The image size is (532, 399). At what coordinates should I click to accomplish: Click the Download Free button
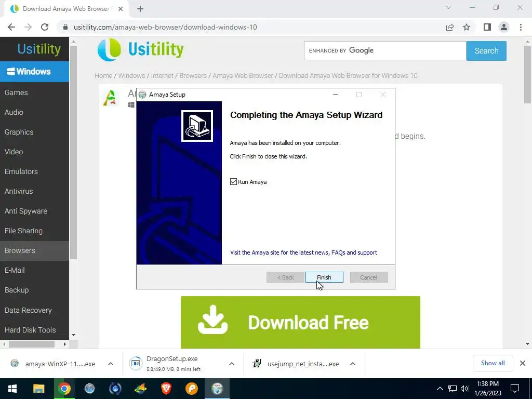click(300, 322)
